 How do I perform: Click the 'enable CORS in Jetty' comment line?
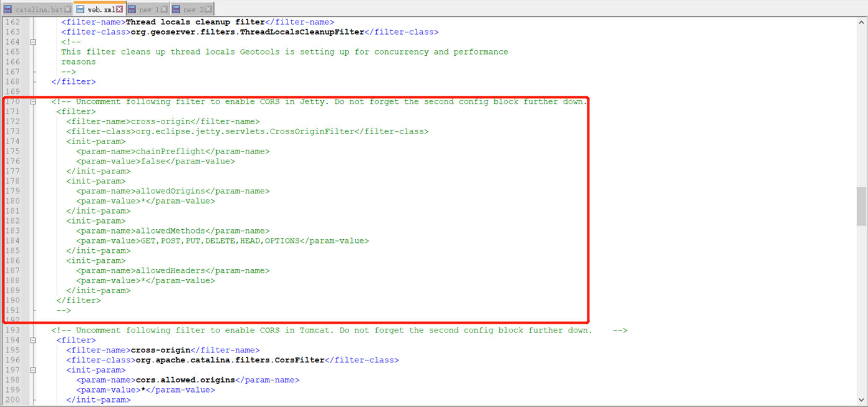[319, 102]
